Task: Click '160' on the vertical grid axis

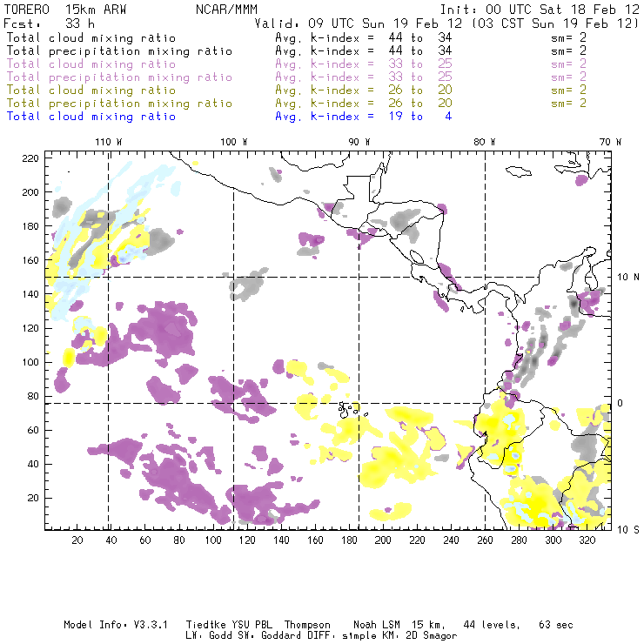Action: (30, 260)
